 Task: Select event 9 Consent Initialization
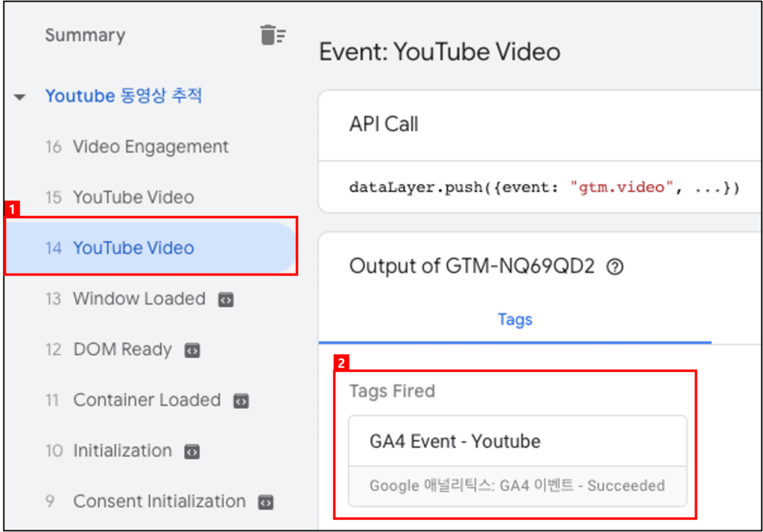click(x=145, y=501)
